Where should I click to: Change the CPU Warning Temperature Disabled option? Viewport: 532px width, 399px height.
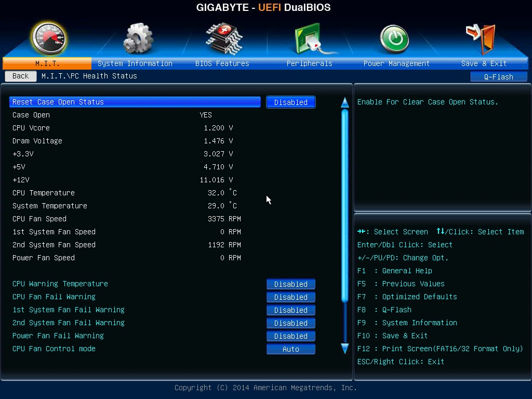tap(291, 284)
